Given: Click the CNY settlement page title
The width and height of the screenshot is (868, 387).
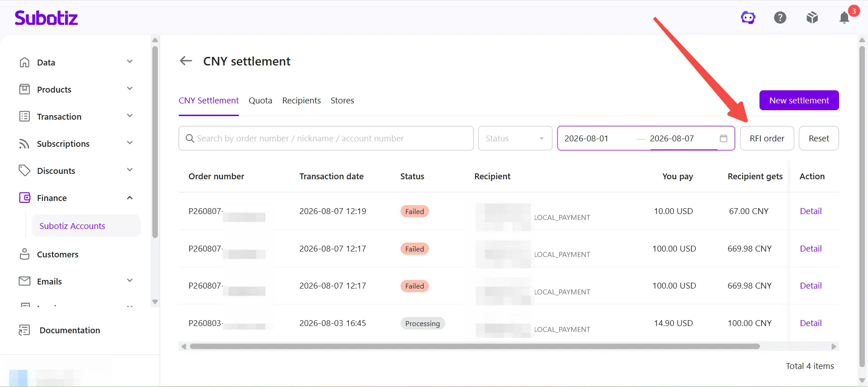Looking at the screenshot, I should pos(247,61).
